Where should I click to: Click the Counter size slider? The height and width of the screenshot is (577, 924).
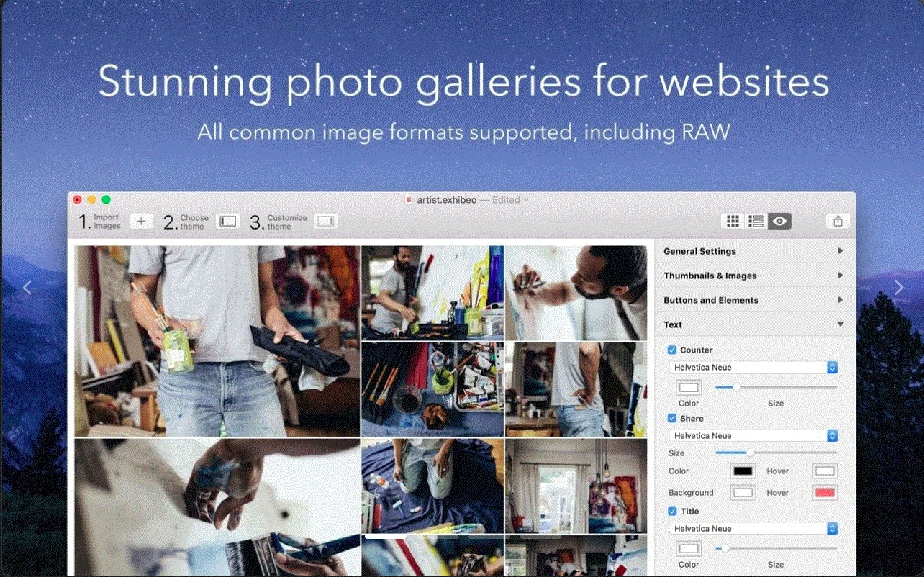pyautogui.click(x=776, y=387)
